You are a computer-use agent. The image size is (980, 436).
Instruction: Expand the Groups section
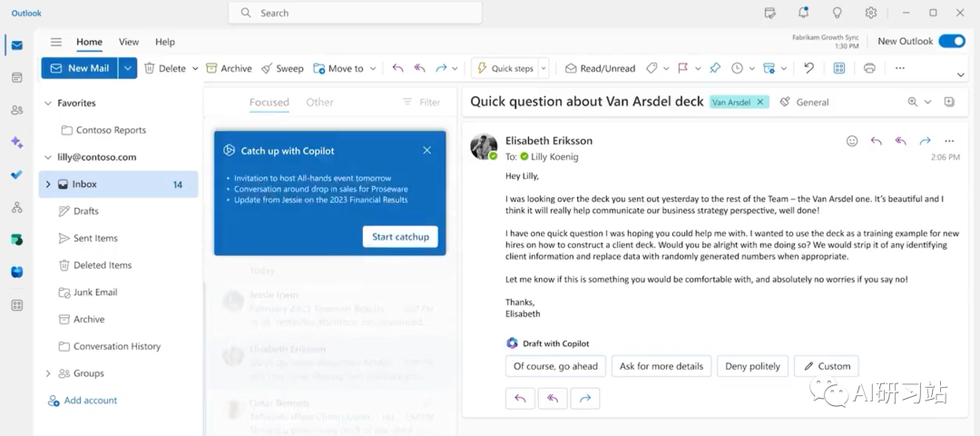point(48,373)
